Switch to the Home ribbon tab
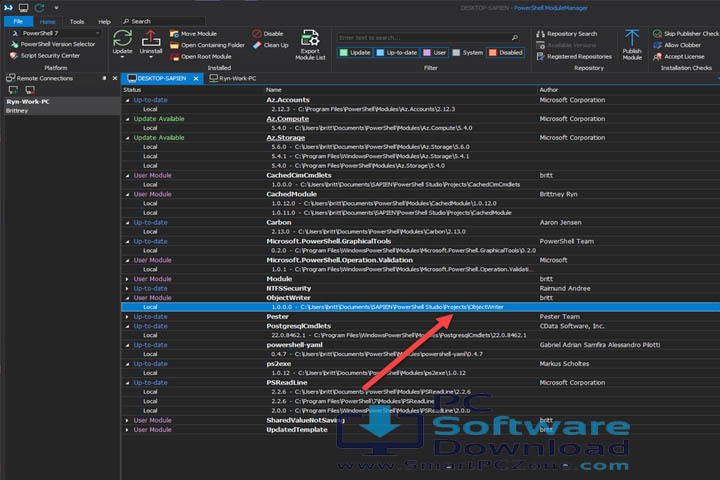 (47, 22)
